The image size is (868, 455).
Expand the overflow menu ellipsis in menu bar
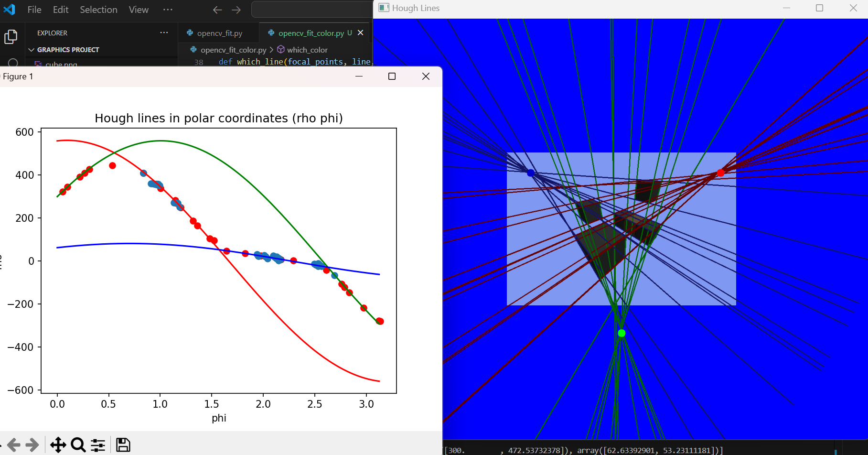(x=168, y=10)
